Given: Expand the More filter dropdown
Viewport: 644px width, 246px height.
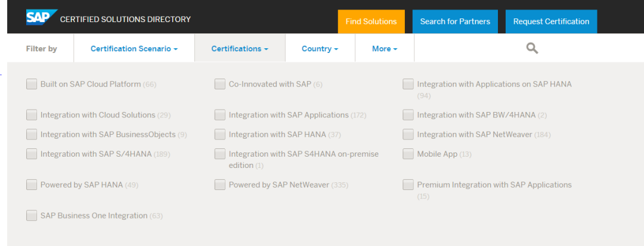Looking at the screenshot, I should [x=385, y=48].
